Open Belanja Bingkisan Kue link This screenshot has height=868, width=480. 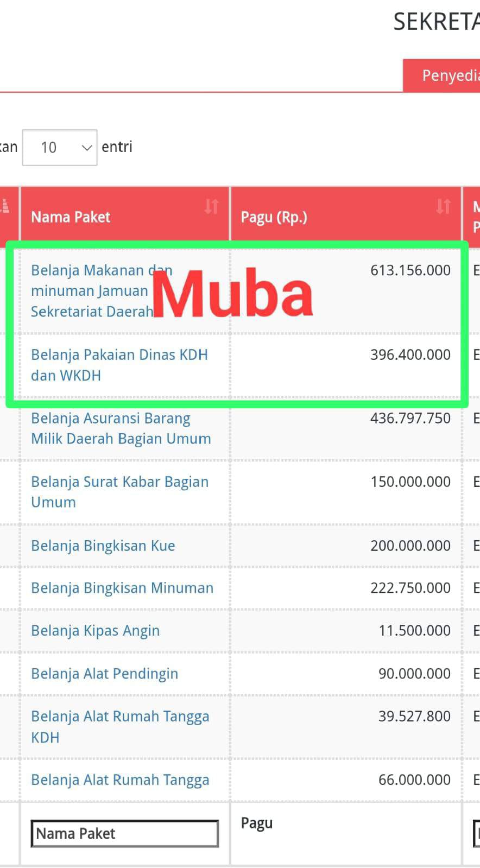[x=103, y=546]
